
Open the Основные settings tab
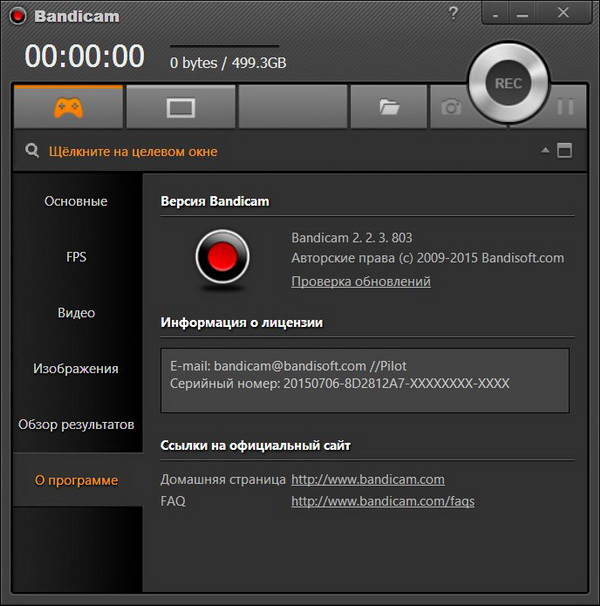(76, 201)
